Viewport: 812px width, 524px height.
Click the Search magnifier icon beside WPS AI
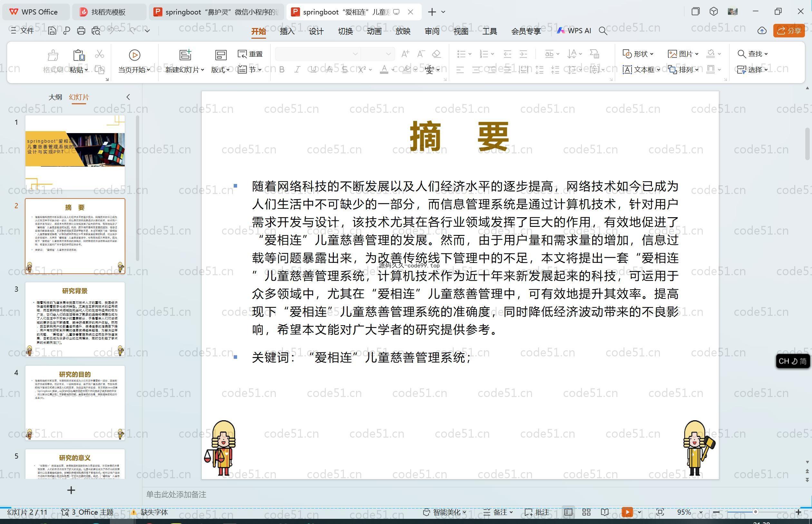click(603, 31)
